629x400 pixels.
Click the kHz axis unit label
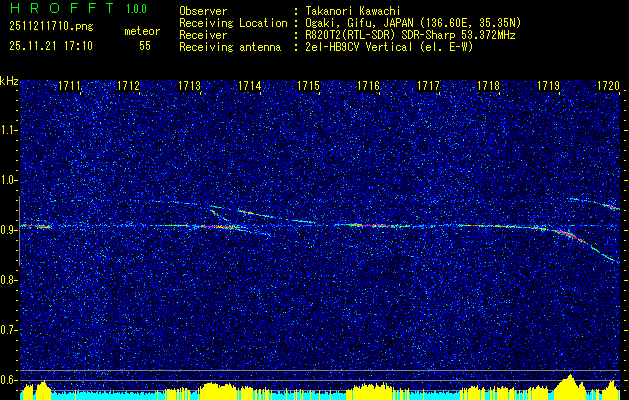pyautogui.click(x=9, y=81)
